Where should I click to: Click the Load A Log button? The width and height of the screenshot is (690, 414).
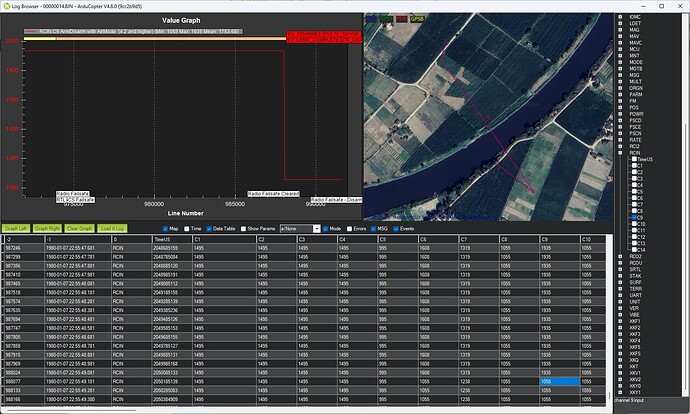(x=112, y=228)
